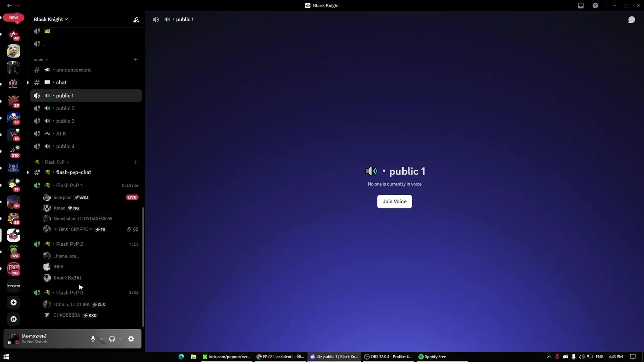Switch to the kick.com popout taskbar window
Image resolution: width=644 pixels, height=362 pixels.
pos(227,357)
